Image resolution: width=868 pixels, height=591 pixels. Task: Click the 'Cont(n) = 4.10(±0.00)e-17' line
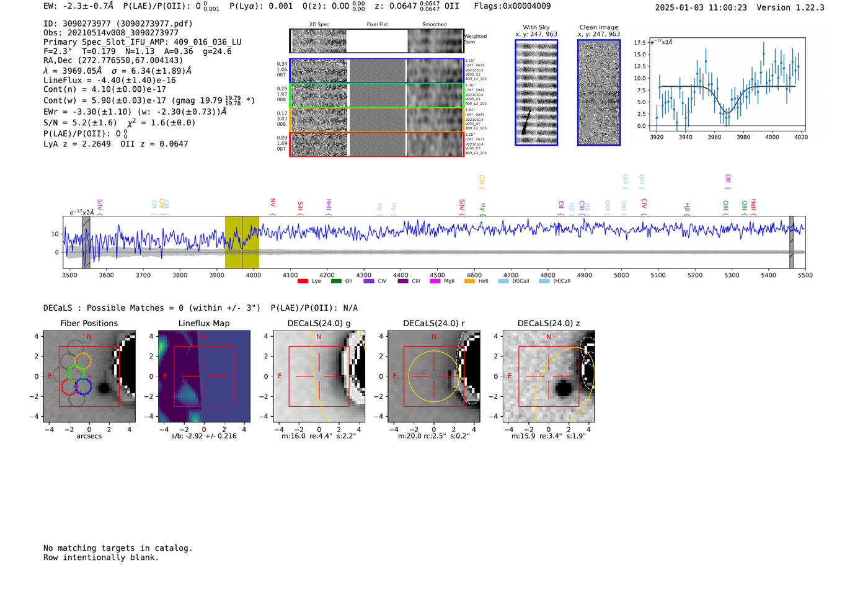(105, 89)
